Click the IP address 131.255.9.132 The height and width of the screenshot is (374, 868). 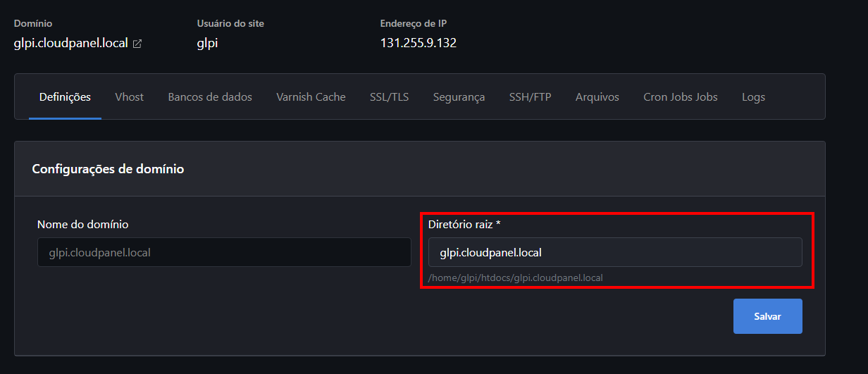point(418,43)
